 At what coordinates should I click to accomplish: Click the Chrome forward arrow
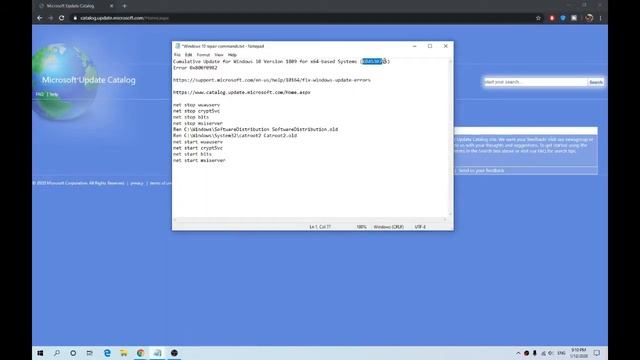51,18
